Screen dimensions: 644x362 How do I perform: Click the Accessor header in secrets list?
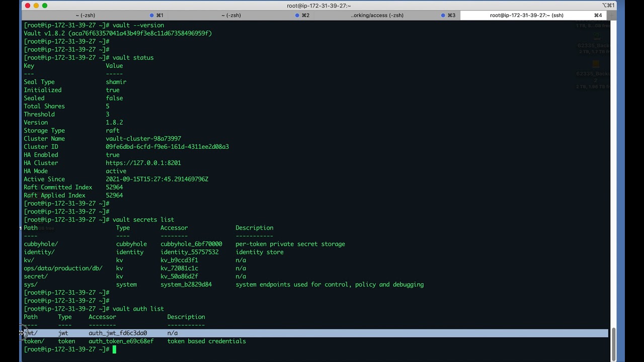pos(174,228)
